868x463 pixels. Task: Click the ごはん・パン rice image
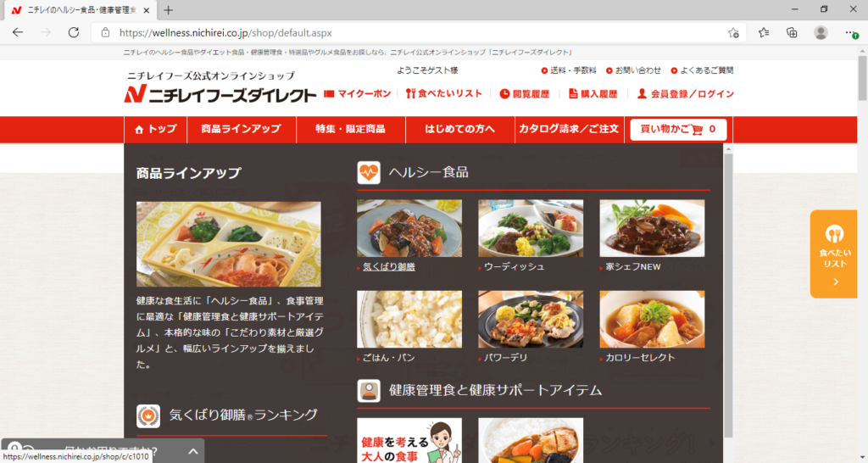coord(409,319)
